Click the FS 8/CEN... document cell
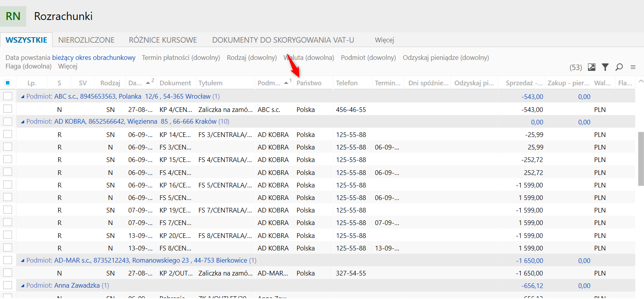Viewport: 644px width, 299px height. point(175,248)
